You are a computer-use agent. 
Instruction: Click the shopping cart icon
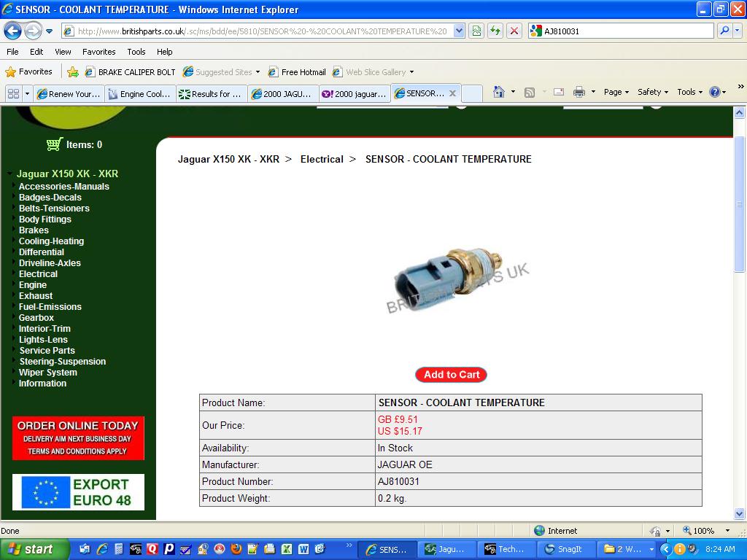(x=55, y=144)
